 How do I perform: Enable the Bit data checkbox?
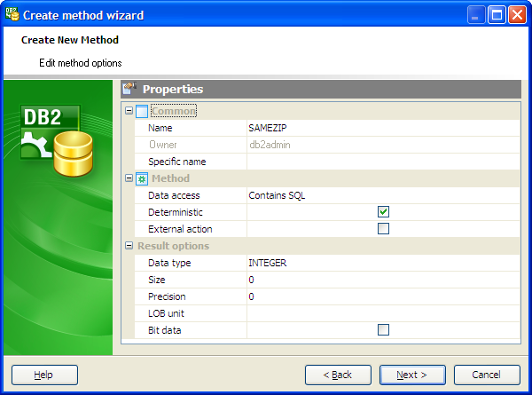coord(383,330)
